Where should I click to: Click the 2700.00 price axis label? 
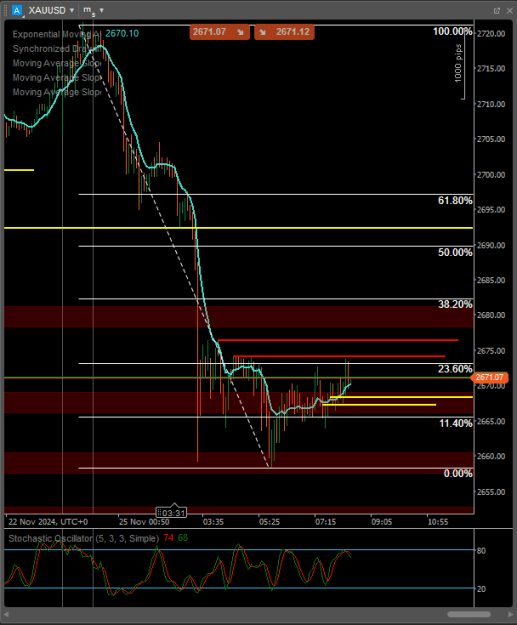coord(491,175)
